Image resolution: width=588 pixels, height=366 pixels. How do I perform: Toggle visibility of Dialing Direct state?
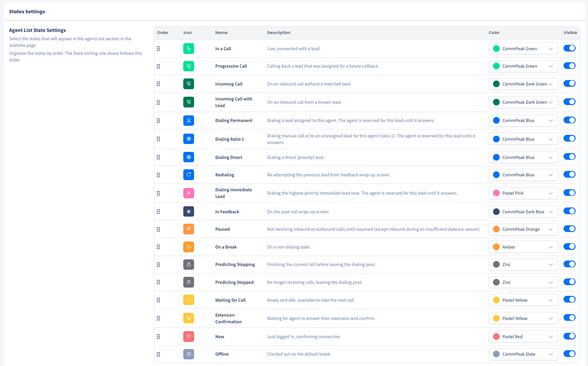pos(569,157)
